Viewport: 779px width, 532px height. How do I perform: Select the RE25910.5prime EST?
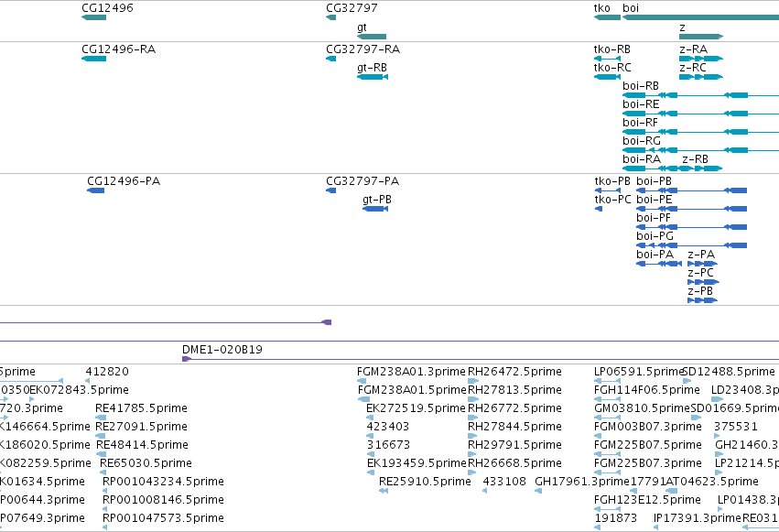(383, 492)
